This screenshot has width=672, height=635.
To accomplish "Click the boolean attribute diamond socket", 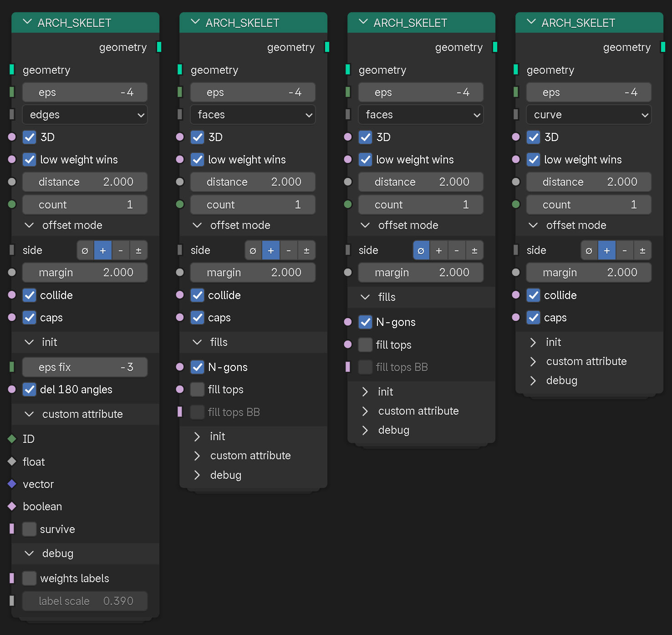I will [x=12, y=506].
